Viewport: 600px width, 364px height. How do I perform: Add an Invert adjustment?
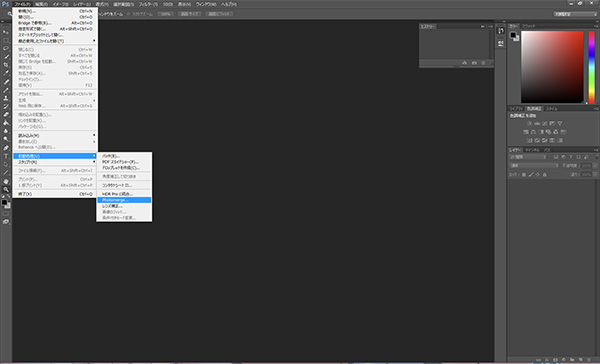(529, 140)
